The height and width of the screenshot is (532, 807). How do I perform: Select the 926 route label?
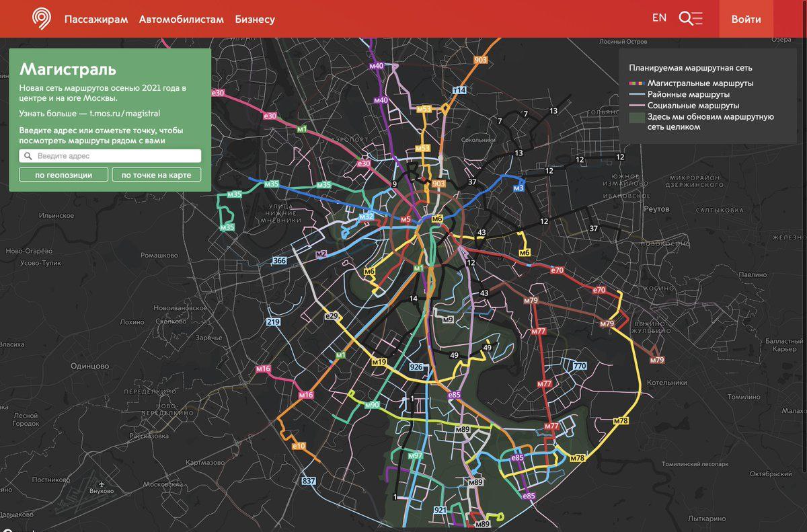pyautogui.click(x=416, y=367)
